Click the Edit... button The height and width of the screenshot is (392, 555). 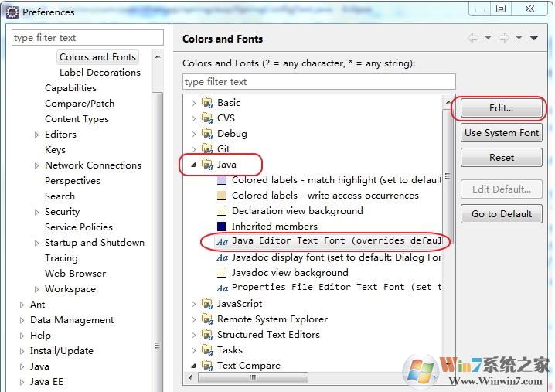tap(501, 108)
